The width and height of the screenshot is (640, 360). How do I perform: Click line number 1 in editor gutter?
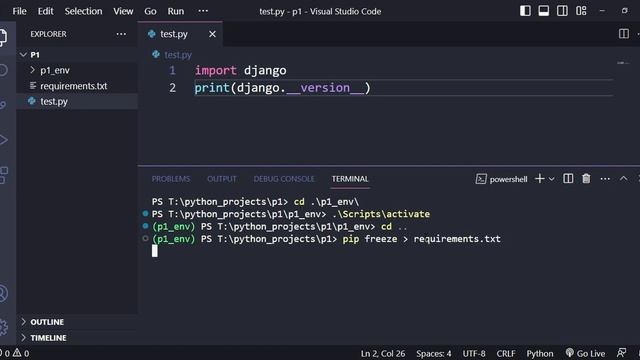(x=173, y=71)
